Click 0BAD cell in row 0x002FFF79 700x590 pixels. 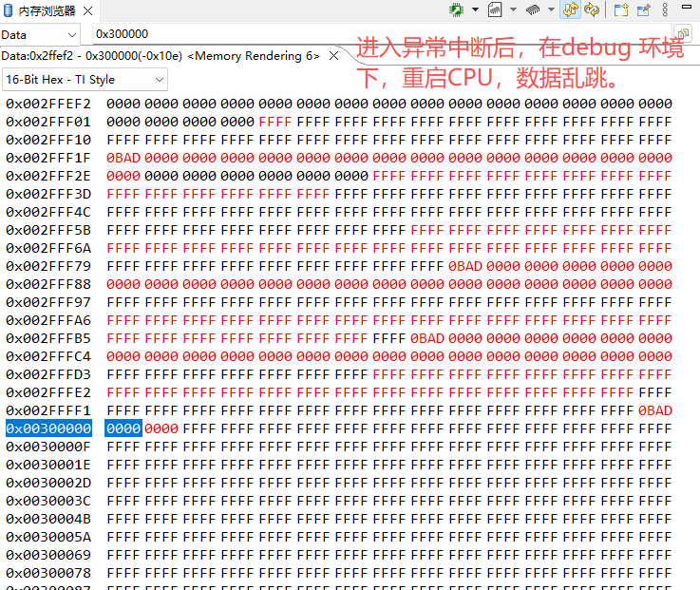pos(465,266)
